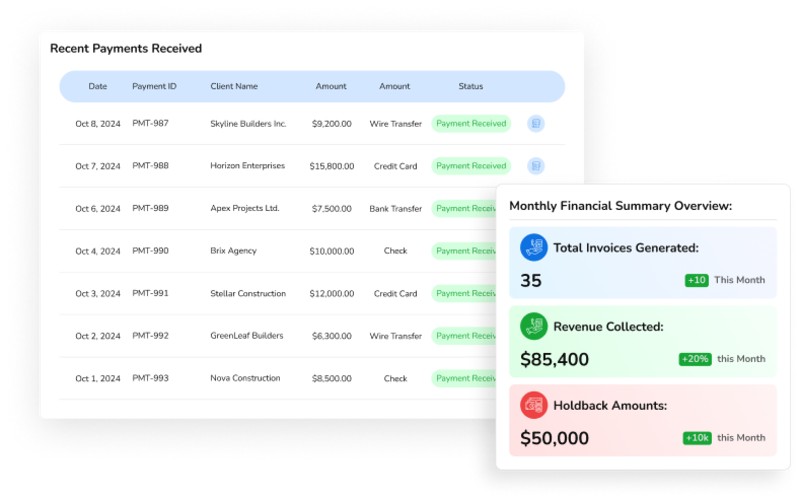Viewport: 801px width, 500px height.
Task: Click client name Brix Agency
Action: pos(233,251)
